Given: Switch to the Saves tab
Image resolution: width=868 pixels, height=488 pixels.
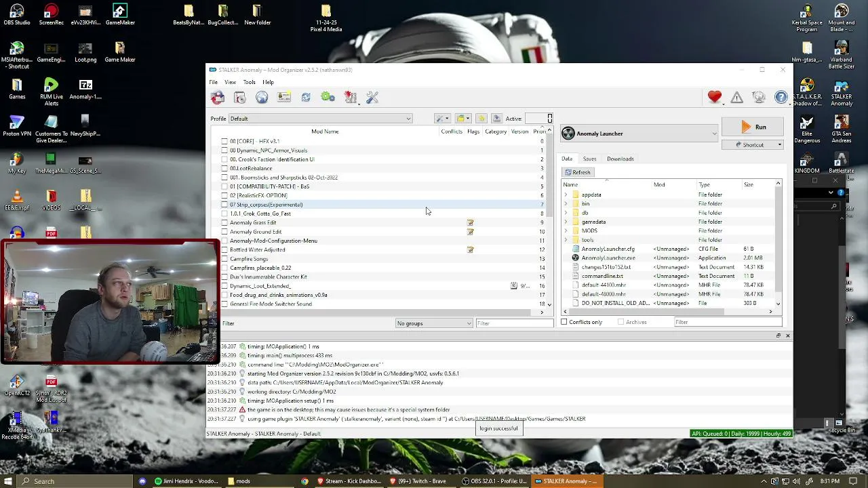Looking at the screenshot, I should coord(589,159).
